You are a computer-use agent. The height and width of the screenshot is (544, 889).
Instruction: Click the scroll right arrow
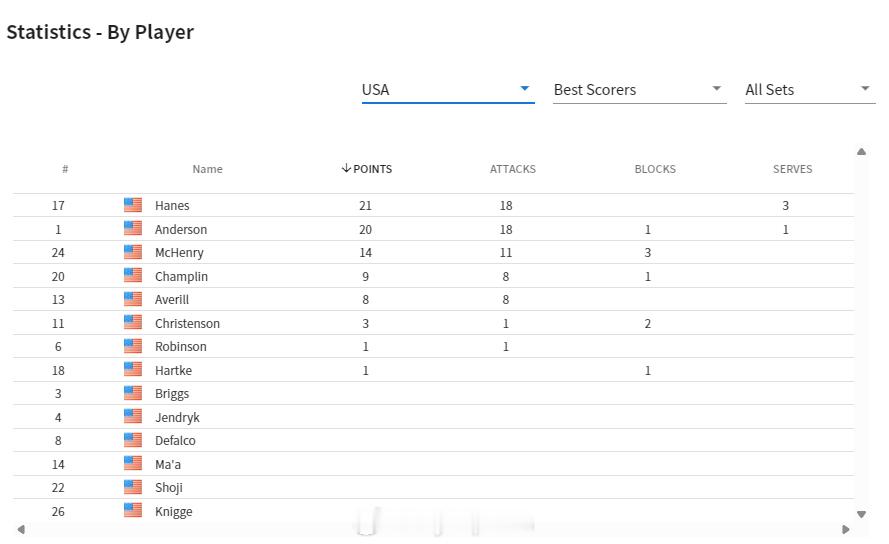(846, 529)
